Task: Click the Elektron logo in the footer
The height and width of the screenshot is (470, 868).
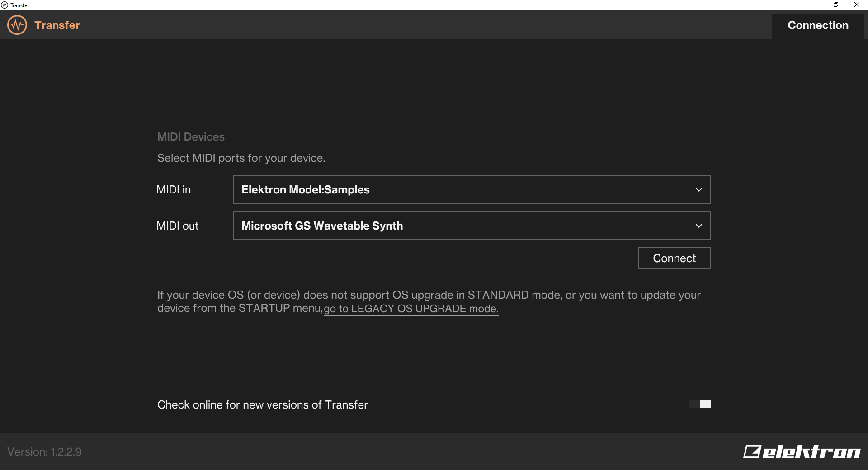Action: (x=802, y=451)
